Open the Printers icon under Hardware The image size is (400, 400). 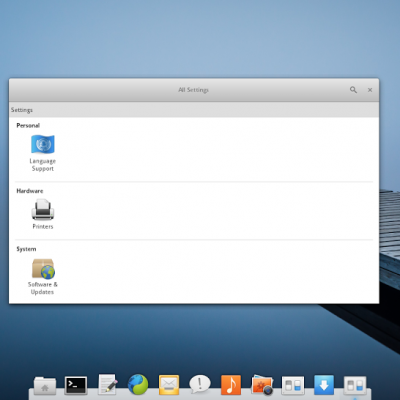tap(43, 210)
